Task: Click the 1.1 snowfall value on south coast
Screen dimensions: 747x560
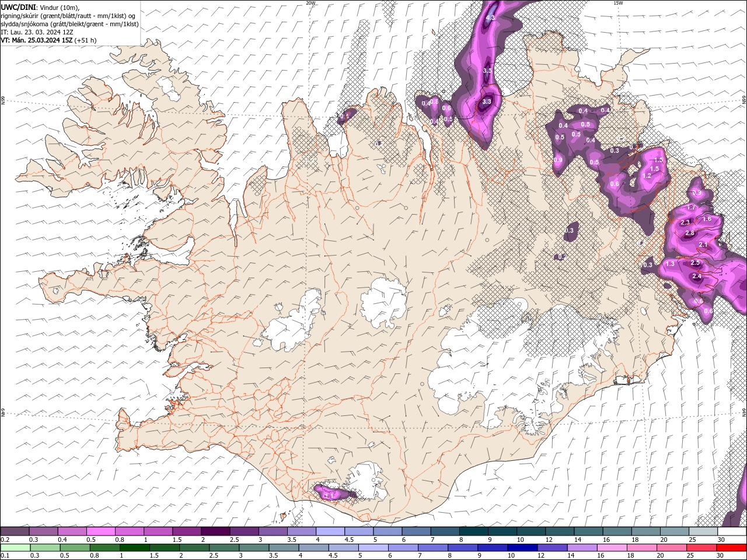Action: click(328, 495)
